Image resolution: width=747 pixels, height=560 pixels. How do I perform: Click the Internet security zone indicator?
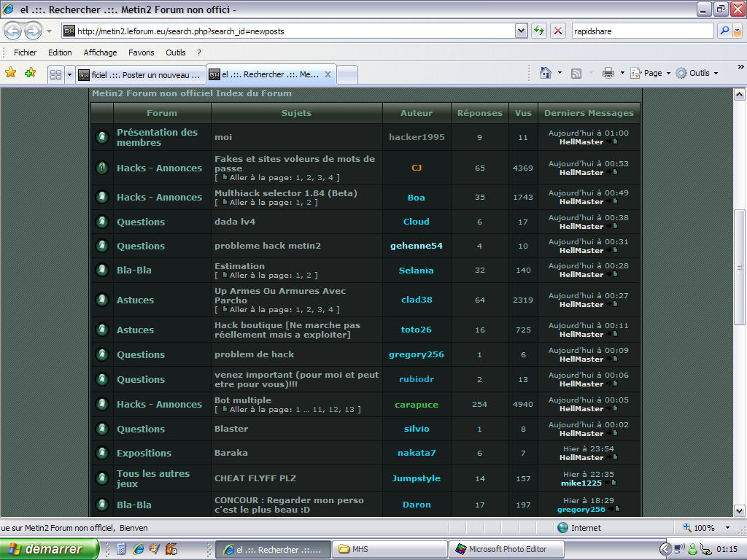[x=579, y=528]
